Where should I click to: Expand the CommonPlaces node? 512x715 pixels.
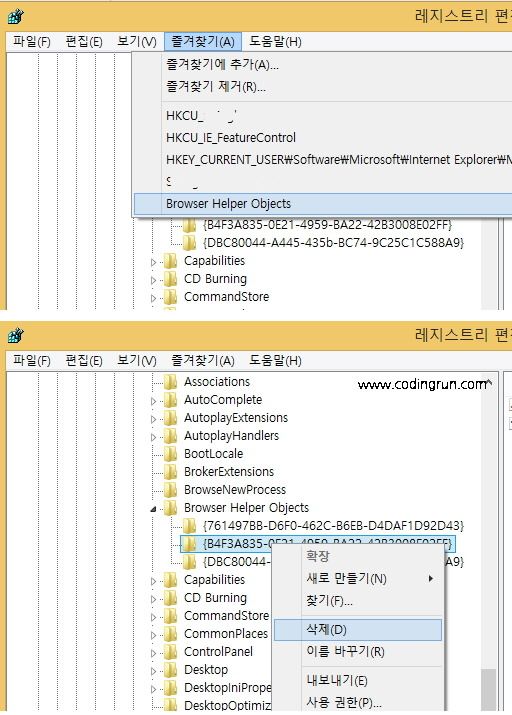point(154,635)
